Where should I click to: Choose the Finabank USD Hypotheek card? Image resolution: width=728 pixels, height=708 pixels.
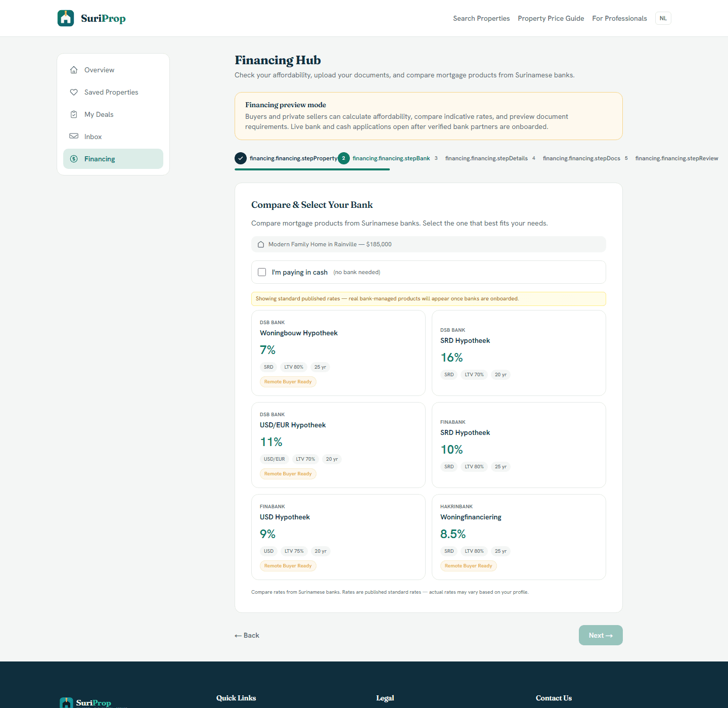click(338, 537)
